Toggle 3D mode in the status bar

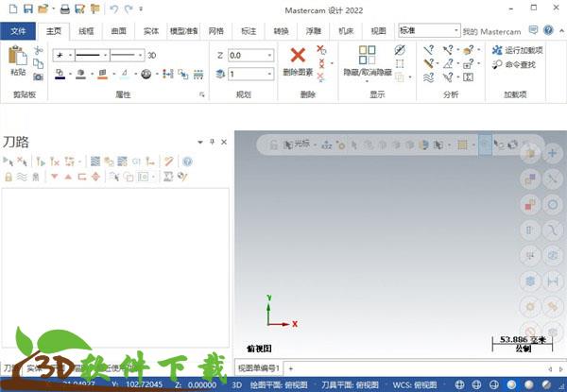tap(236, 384)
